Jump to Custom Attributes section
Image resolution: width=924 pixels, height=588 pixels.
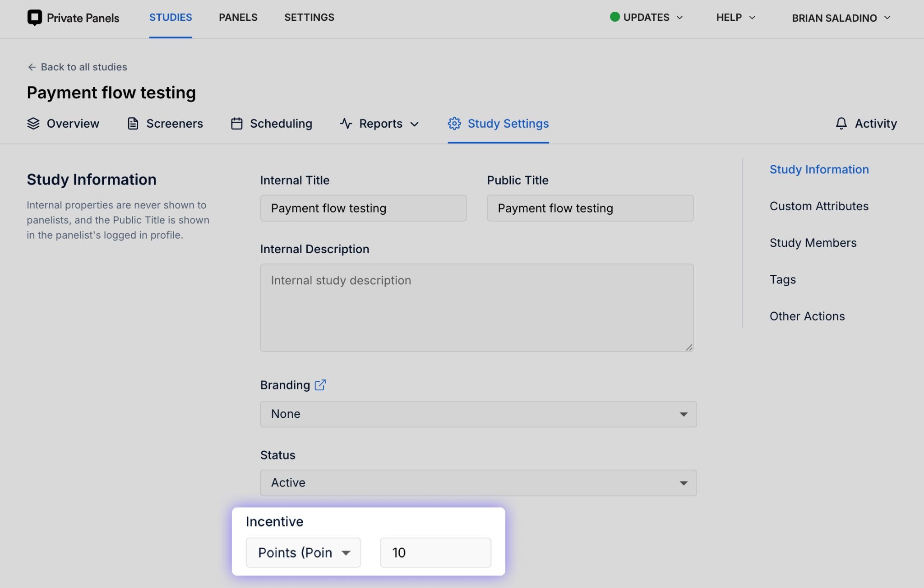coord(819,206)
